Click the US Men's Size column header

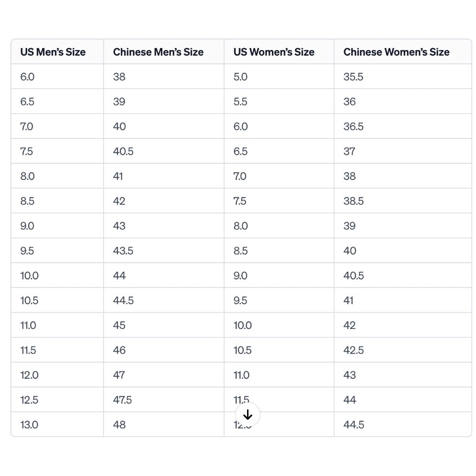(53, 52)
